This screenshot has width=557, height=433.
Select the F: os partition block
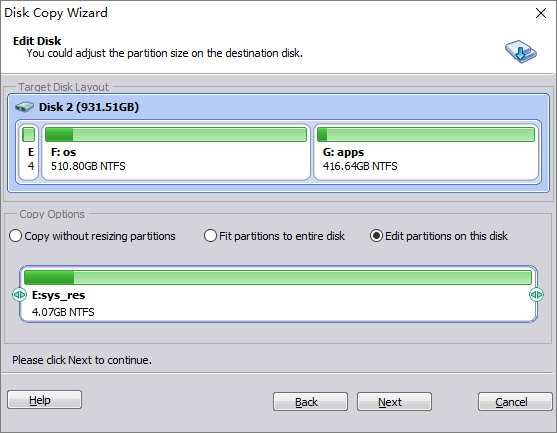pyautogui.click(x=176, y=152)
